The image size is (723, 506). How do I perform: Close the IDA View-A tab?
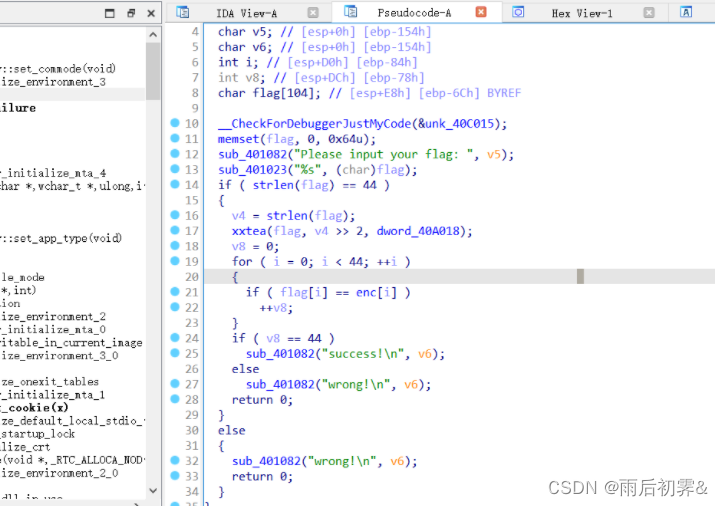pos(313,13)
